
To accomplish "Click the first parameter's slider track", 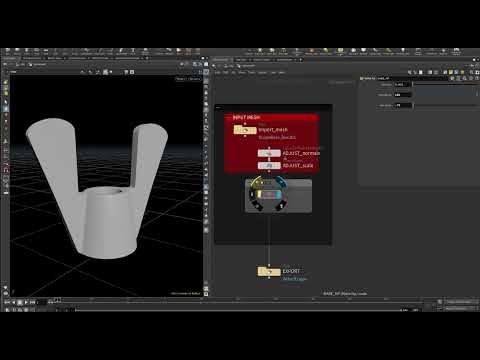I will pos(445,84).
